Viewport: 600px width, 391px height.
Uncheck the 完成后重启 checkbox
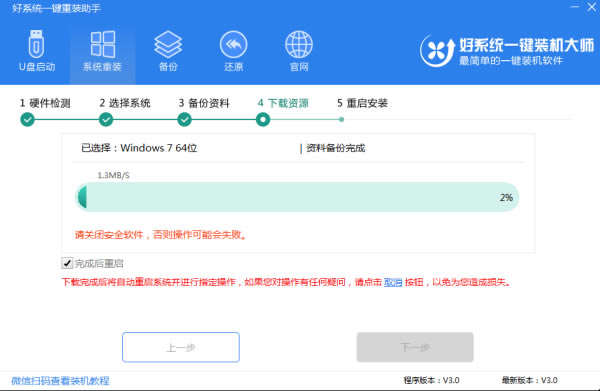click(67, 263)
